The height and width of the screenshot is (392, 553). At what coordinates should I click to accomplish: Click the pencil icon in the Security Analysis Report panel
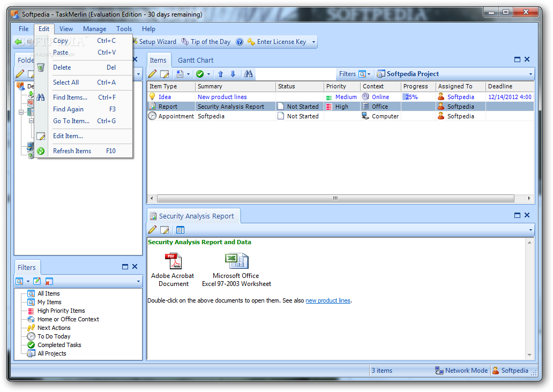tap(152, 230)
